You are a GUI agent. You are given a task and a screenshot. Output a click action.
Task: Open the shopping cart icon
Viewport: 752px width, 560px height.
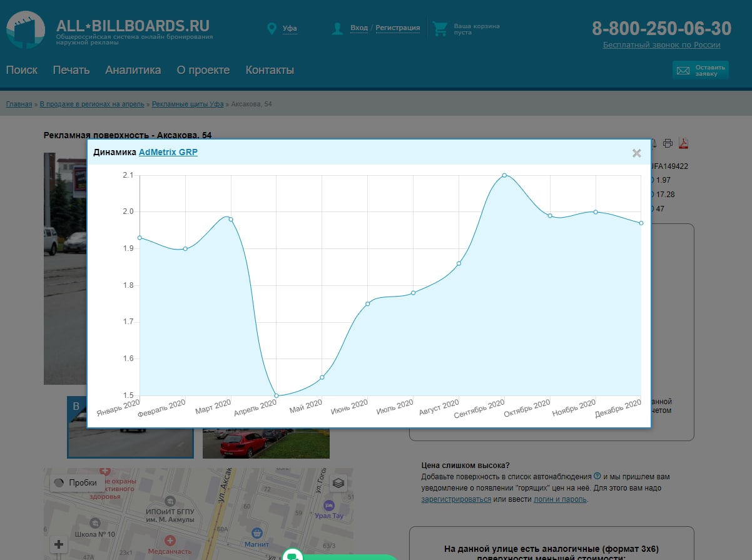pos(440,29)
